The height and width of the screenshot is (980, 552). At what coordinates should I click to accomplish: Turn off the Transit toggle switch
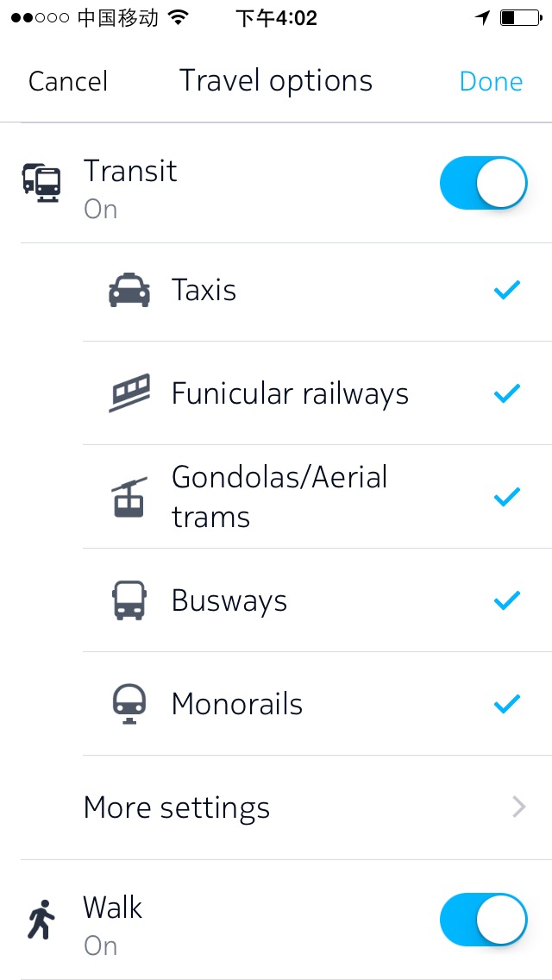[x=483, y=183]
